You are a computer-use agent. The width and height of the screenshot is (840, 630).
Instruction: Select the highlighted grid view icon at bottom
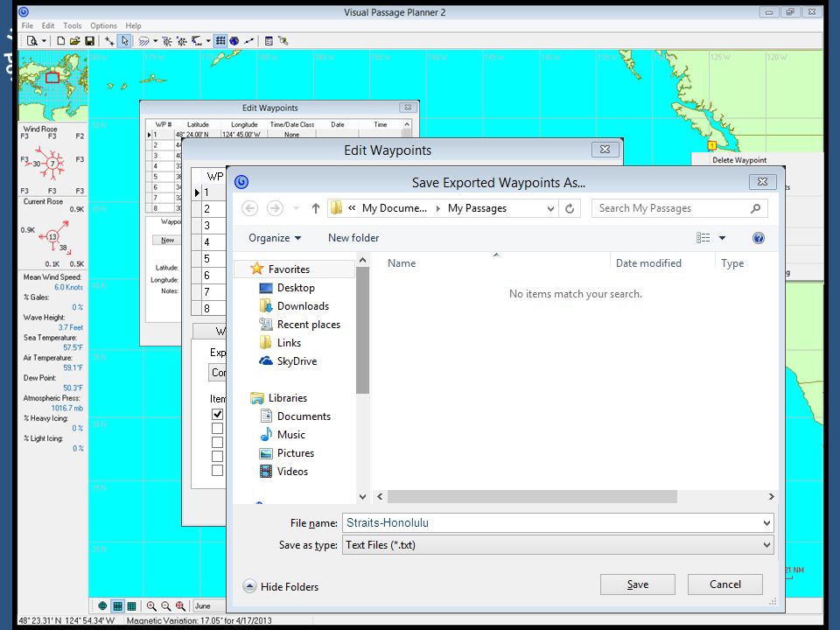tap(117, 605)
